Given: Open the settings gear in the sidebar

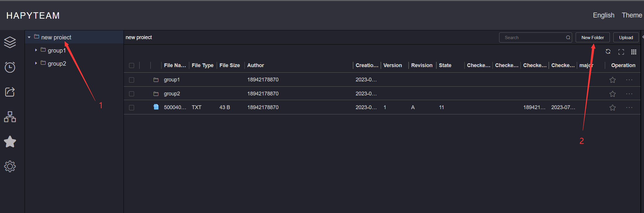Looking at the screenshot, I should click(10, 166).
